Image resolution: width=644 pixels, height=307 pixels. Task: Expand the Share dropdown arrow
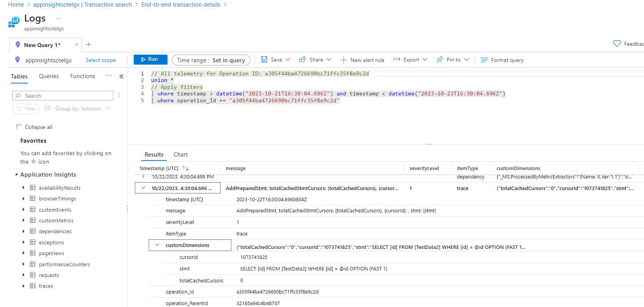coord(329,60)
